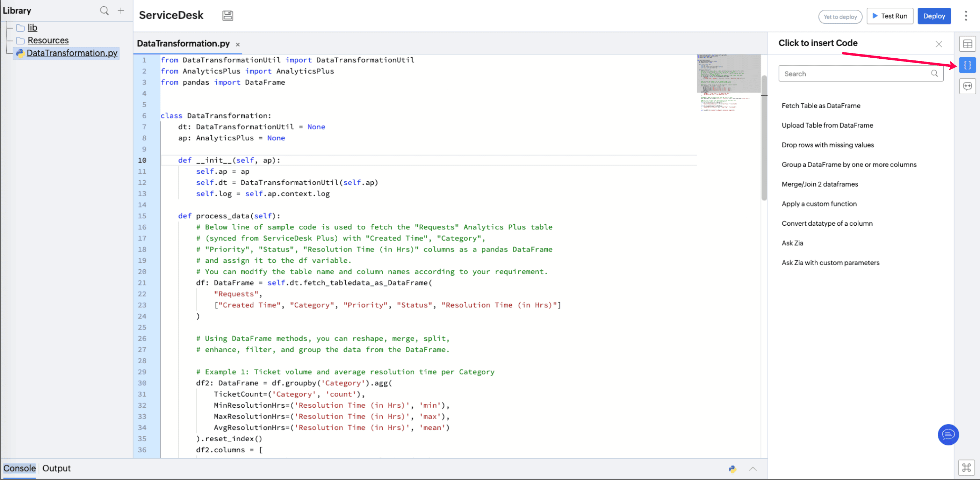Click 'self.log = self.ap.context.log' line
The height and width of the screenshot is (480, 980).
tap(263, 194)
